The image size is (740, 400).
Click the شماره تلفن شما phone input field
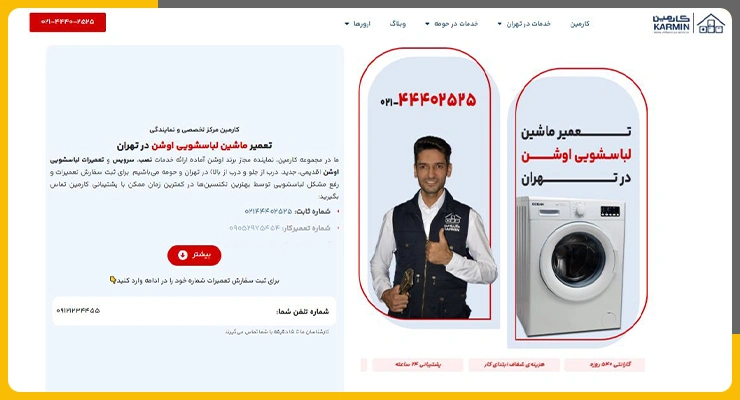(194, 311)
